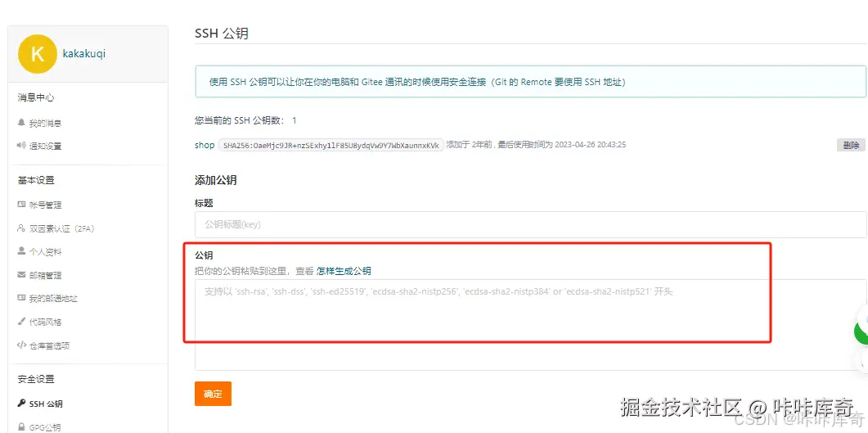Open 仓库首选项 settings
This screenshot has width=868, height=433.
(x=50, y=345)
